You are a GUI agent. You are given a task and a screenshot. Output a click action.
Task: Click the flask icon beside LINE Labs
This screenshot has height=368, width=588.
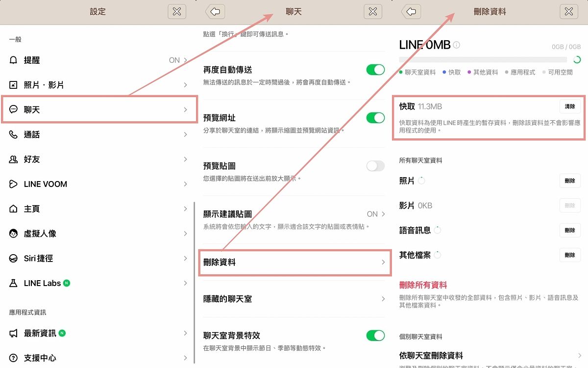(14, 283)
